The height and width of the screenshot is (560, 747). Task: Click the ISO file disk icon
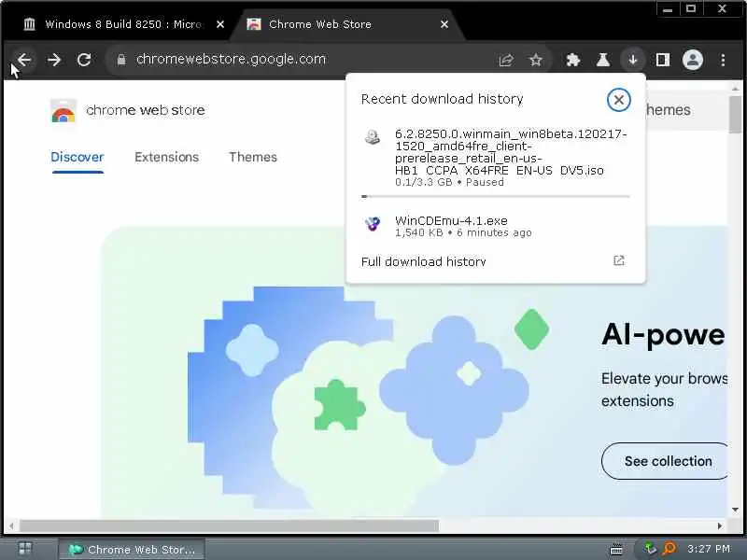373,137
